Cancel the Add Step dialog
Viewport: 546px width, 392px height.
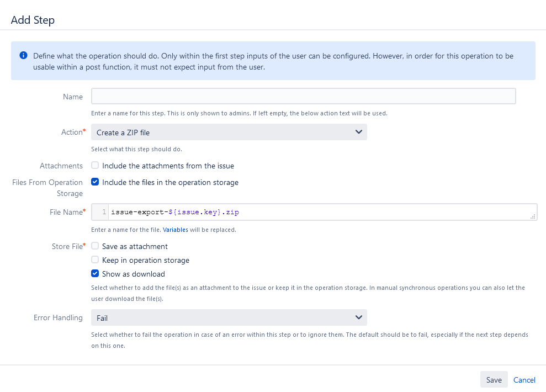[524, 380]
